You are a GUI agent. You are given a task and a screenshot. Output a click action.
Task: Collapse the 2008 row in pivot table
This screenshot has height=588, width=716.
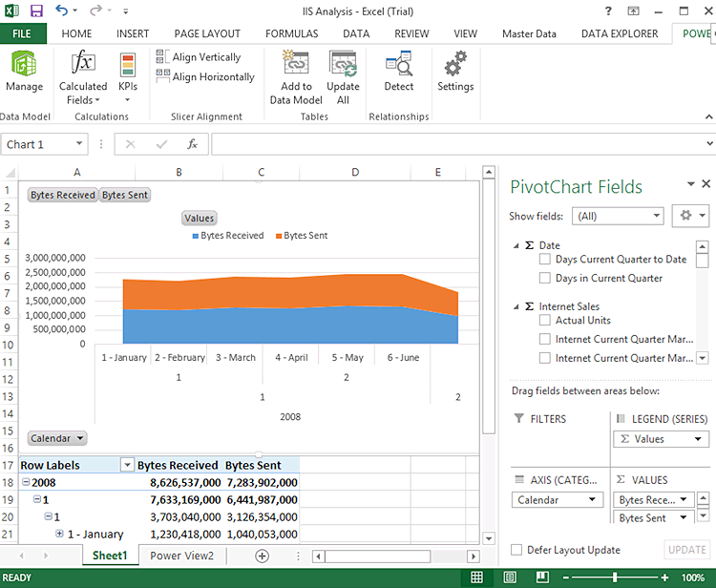point(25,483)
